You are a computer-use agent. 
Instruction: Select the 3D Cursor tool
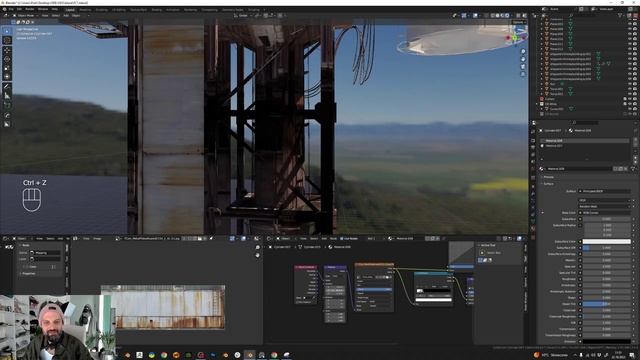click(7, 40)
